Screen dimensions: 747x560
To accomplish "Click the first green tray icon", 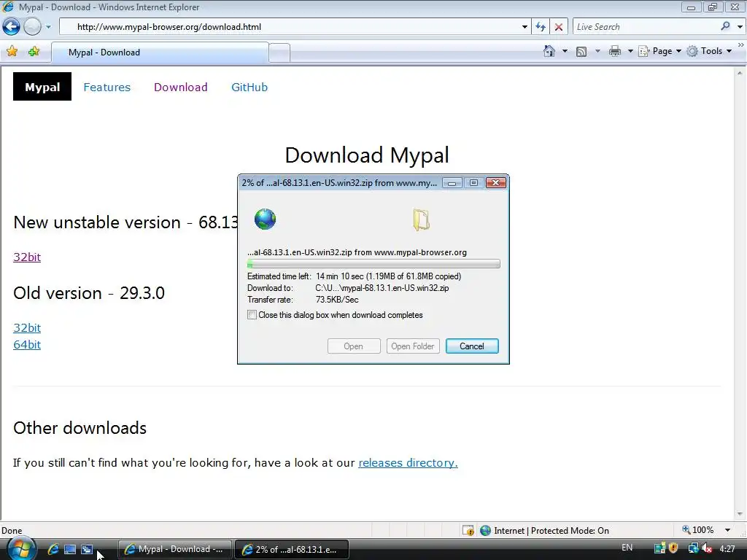I will click(659, 548).
